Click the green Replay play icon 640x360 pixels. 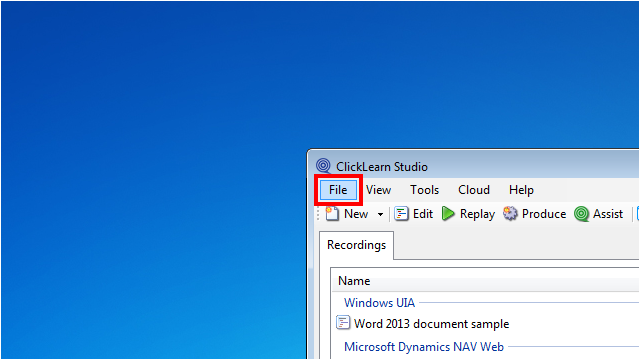[x=448, y=213]
